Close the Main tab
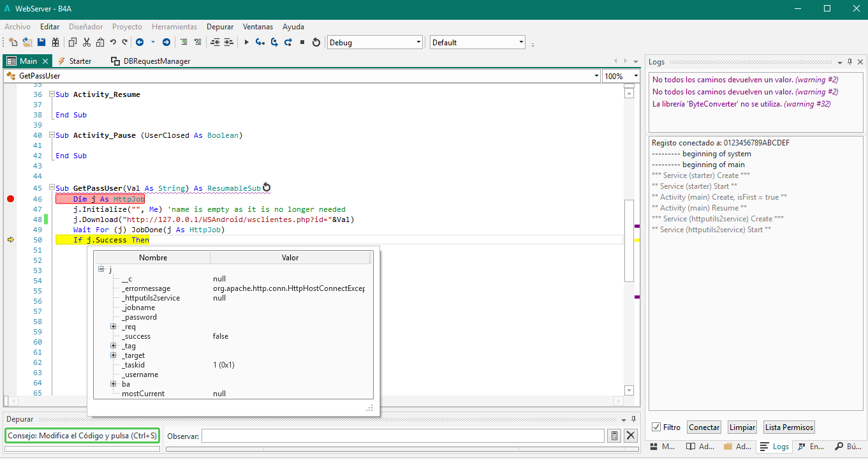 click(x=45, y=61)
